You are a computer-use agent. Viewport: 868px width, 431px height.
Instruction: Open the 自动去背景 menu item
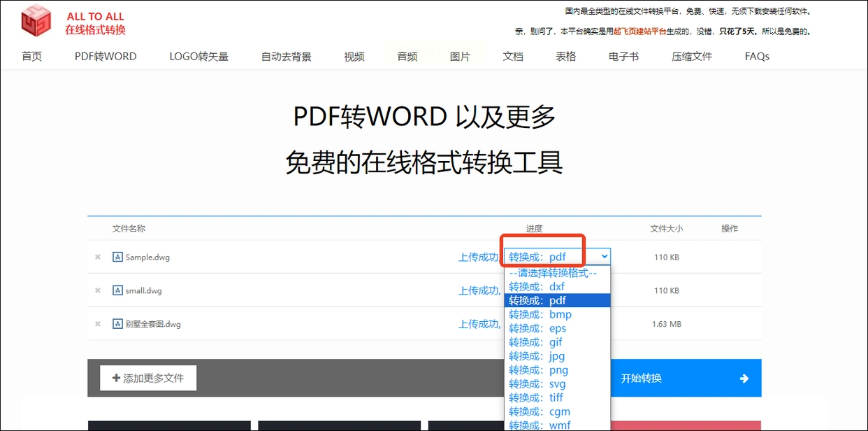pyautogui.click(x=287, y=57)
